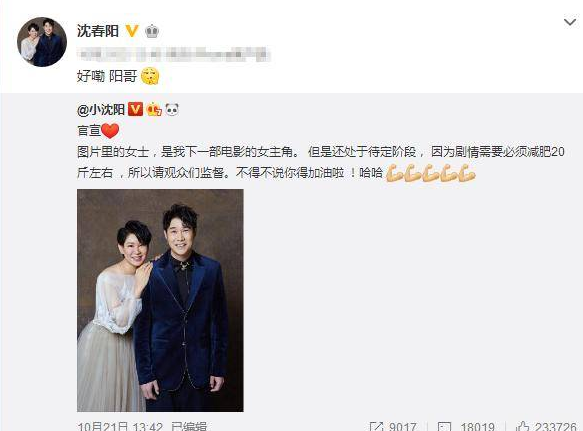Viewport: 583px width, 431px height.
Task: Click the repost share icon
Action: point(377,427)
